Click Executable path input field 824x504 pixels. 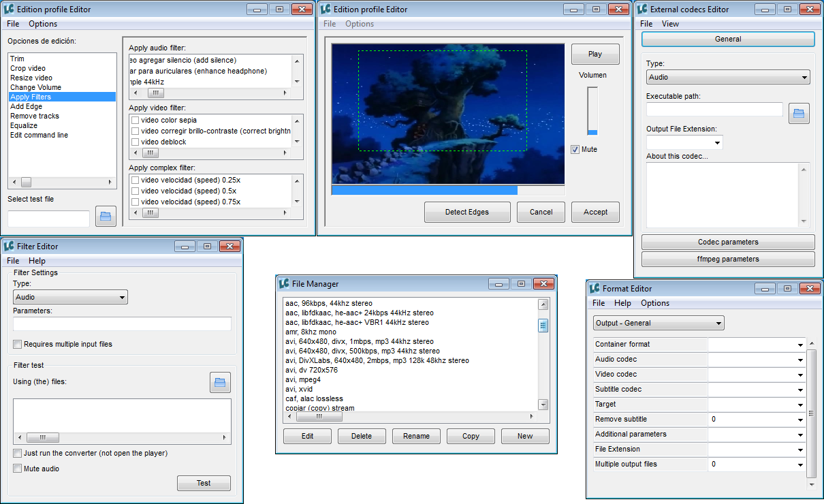(x=714, y=110)
